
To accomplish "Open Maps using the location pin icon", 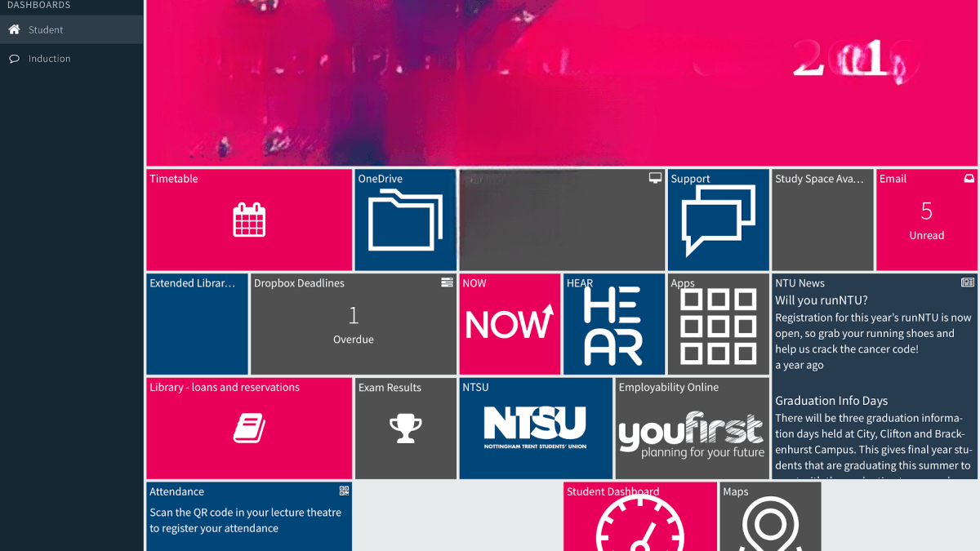I will (770, 525).
